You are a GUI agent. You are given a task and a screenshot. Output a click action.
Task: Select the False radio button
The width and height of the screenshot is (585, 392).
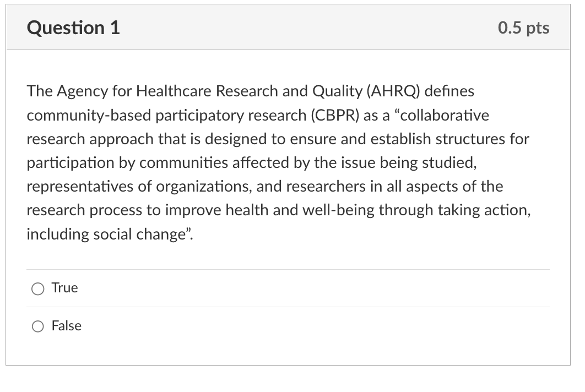click(37, 326)
